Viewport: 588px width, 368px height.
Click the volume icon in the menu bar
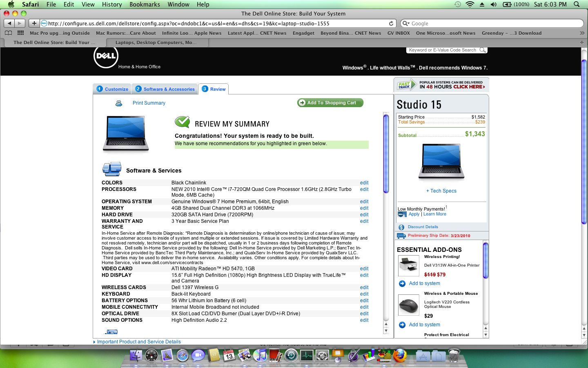[x=493, y=4]
